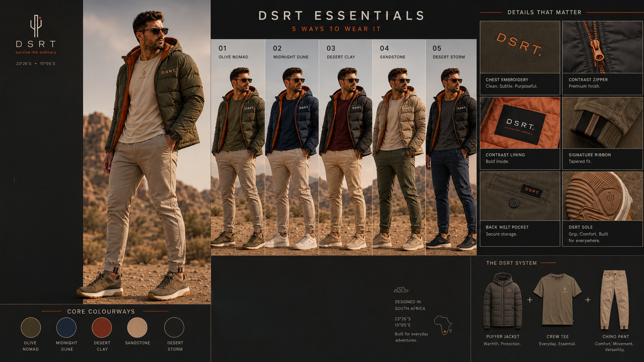Viewport: 644px width, 362px height.
Task: Click the Built for everyday adventures text
Action: pos(411,337)
